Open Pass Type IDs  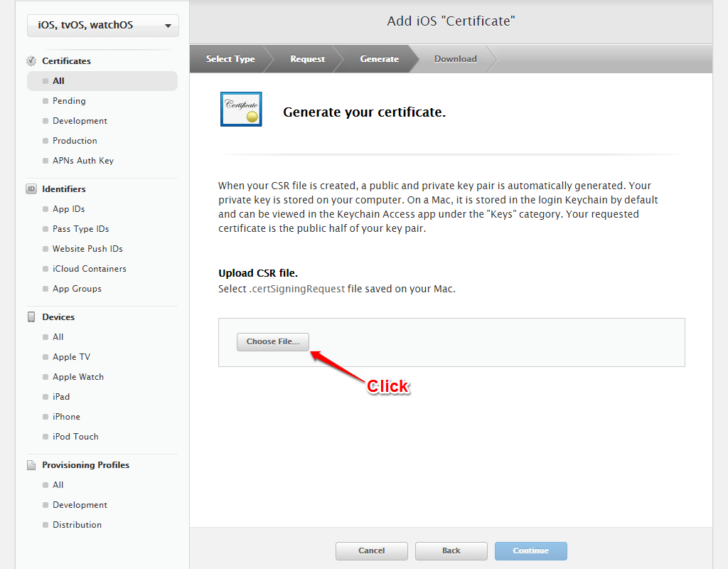pyautogui.click(x=81, y=229)
